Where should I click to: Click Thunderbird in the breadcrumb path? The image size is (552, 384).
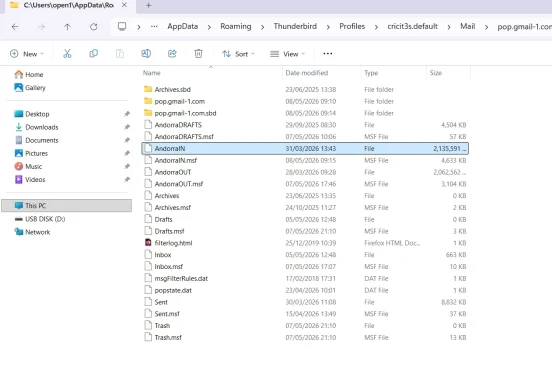click(295, 26)
